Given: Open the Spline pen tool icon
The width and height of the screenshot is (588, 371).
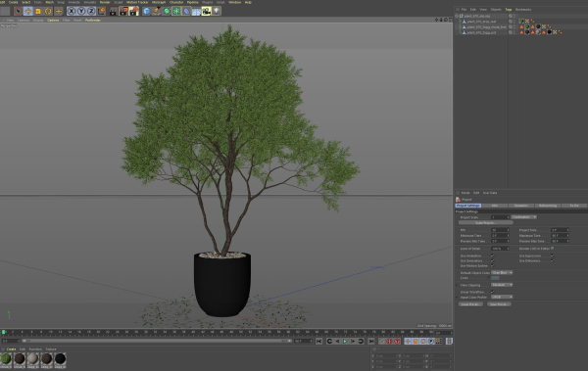Looking at the screenshot, I should pyautogui.click(x=157, y=11).
